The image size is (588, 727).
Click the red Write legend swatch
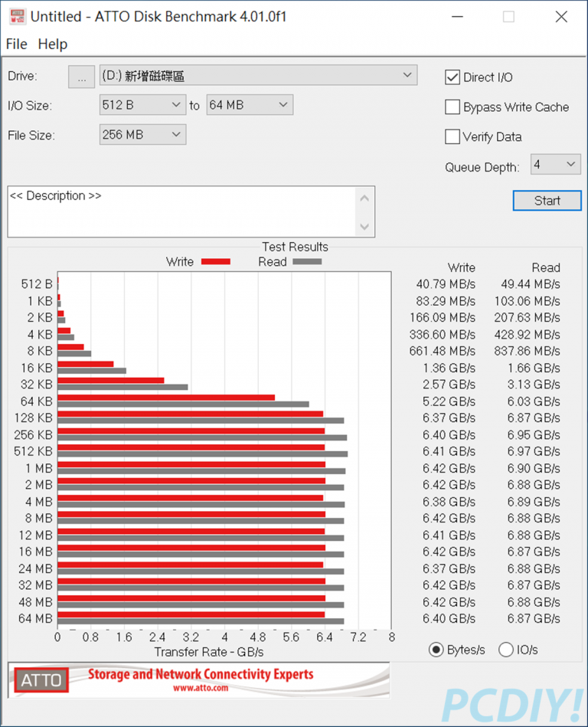coord(216,262)
